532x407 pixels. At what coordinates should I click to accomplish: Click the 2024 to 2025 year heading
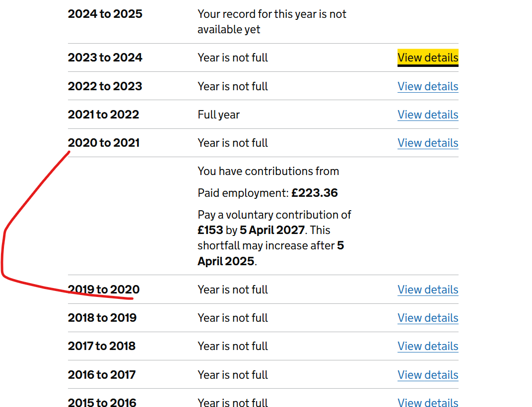click(105, 14)
